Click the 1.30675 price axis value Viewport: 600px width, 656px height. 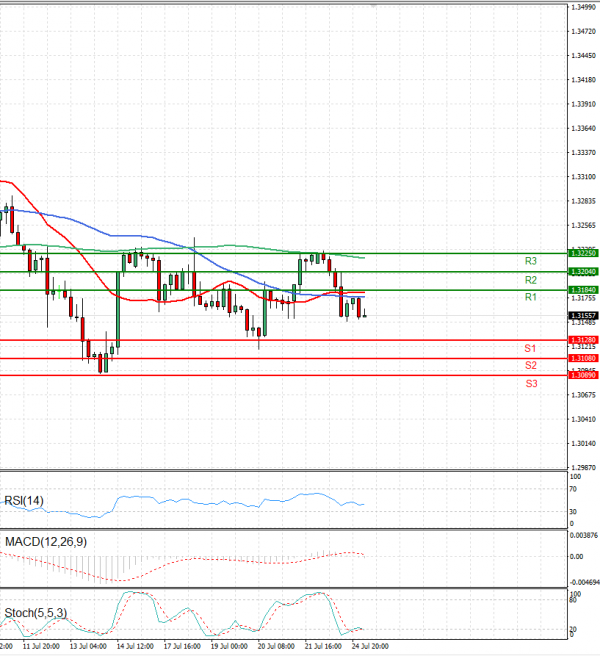[x=583, y=395]
